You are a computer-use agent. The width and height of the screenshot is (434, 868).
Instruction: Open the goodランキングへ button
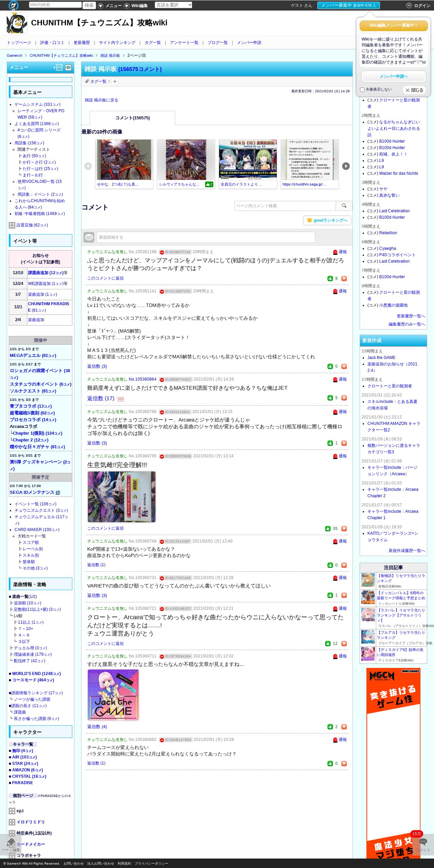coord(327,220)
